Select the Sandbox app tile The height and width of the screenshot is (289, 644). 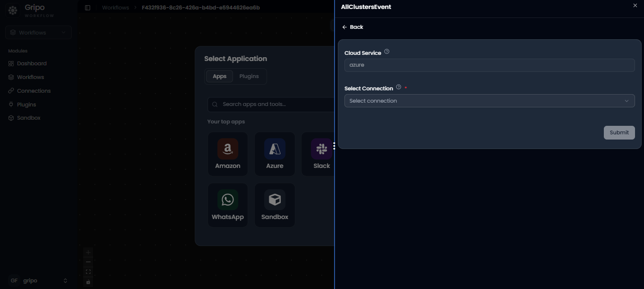275,205
